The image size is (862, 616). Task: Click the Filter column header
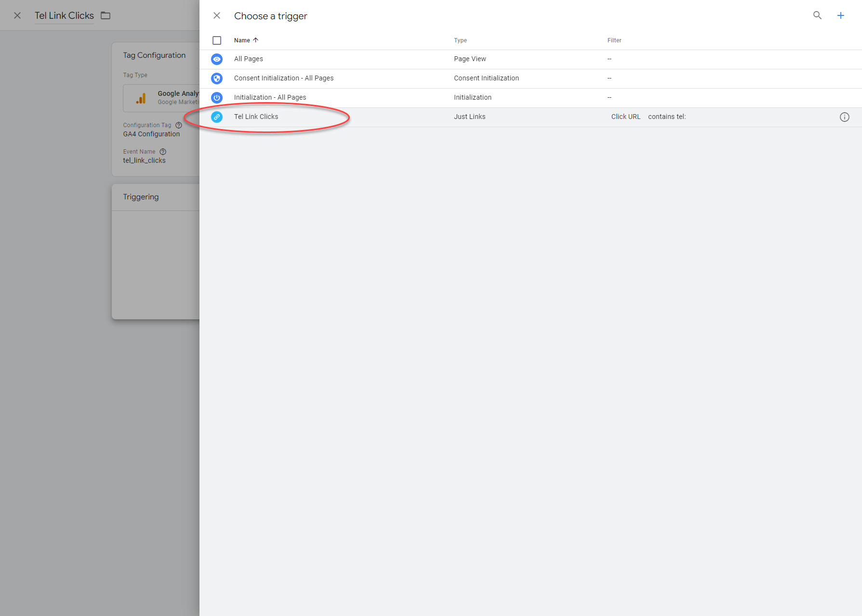click(x=614, y=40)
